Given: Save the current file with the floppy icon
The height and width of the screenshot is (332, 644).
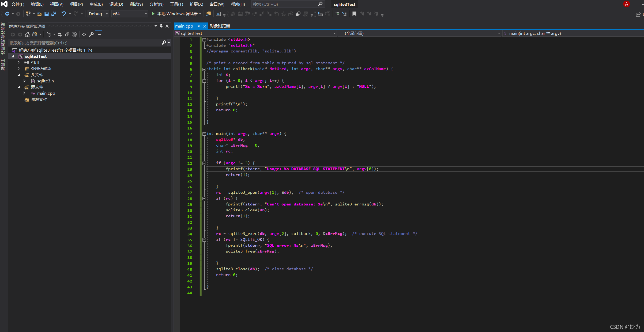Looking at the screenshot, I should [x=47, y=14].
